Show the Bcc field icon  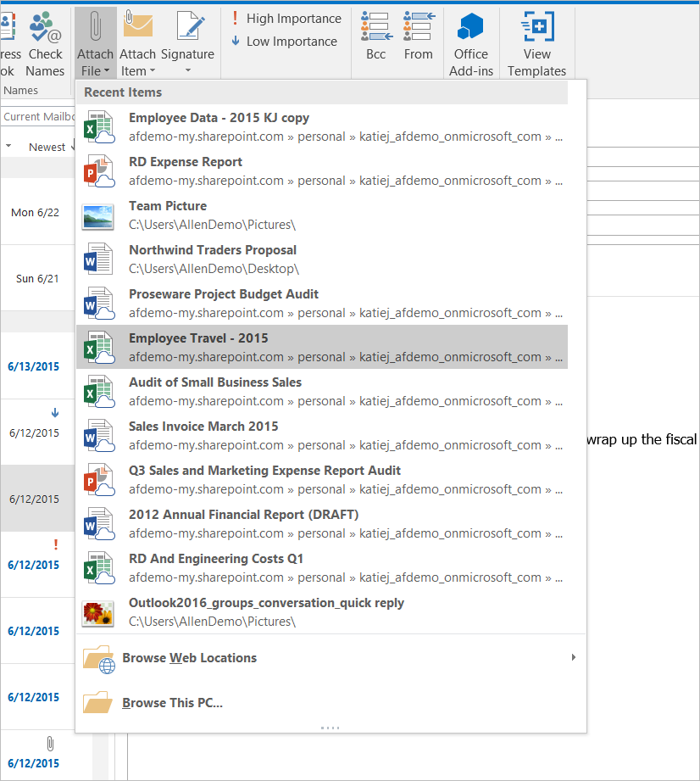[375, 27]
